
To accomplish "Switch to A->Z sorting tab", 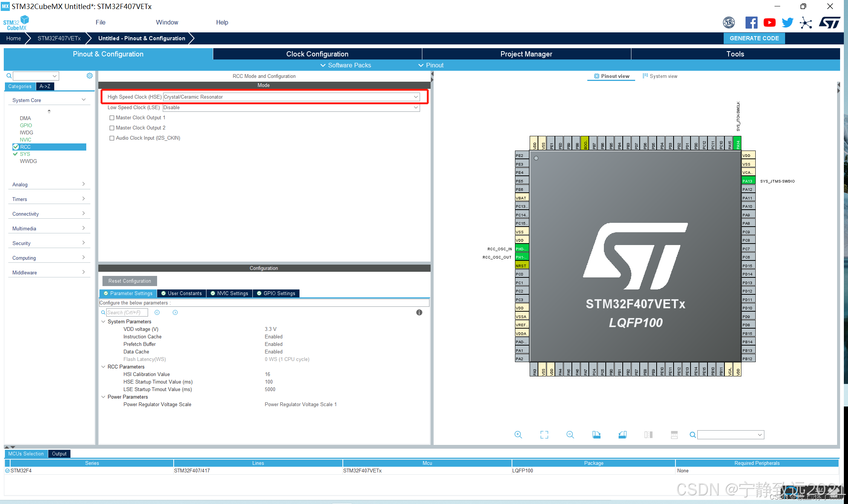I will 45,86.
